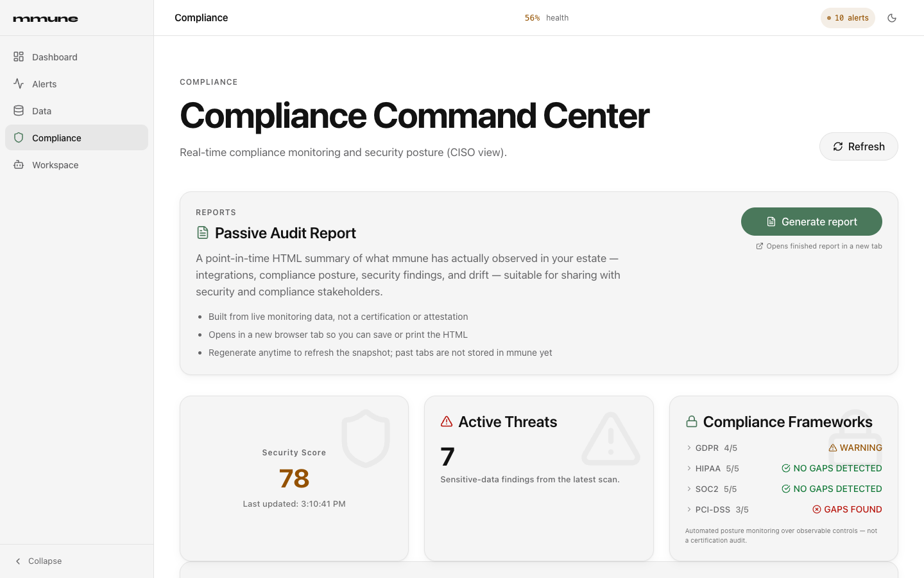Expand the PCI-DSS framework row chevron

[689, 509]
